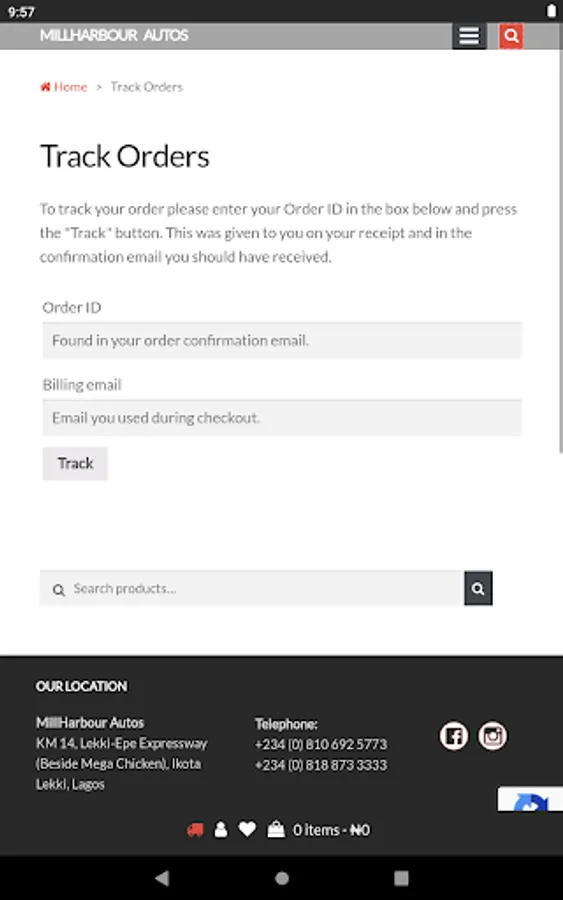Viewport: 563px width, 900px height.
Task: Tap the Android home circle button
Action: (282, 878)
